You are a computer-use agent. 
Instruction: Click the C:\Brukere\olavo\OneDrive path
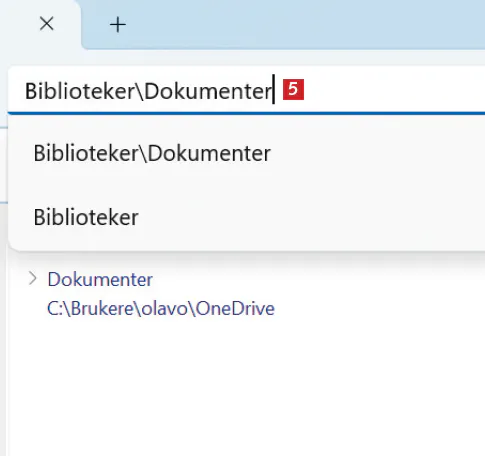point(161,308)
